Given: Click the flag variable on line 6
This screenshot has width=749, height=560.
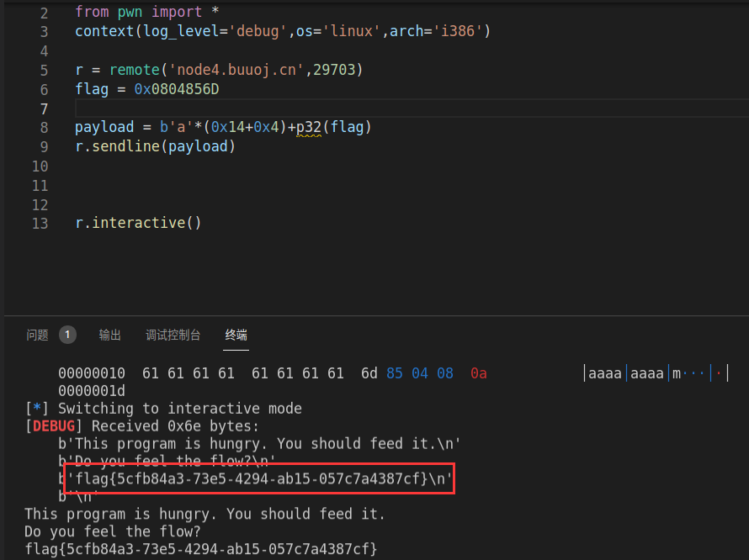Looking at the screenshot, I should 92,89.
